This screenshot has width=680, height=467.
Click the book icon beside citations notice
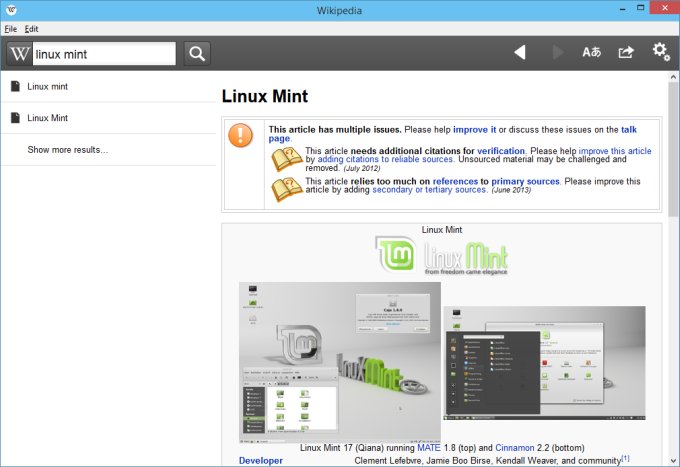(287, 159)
